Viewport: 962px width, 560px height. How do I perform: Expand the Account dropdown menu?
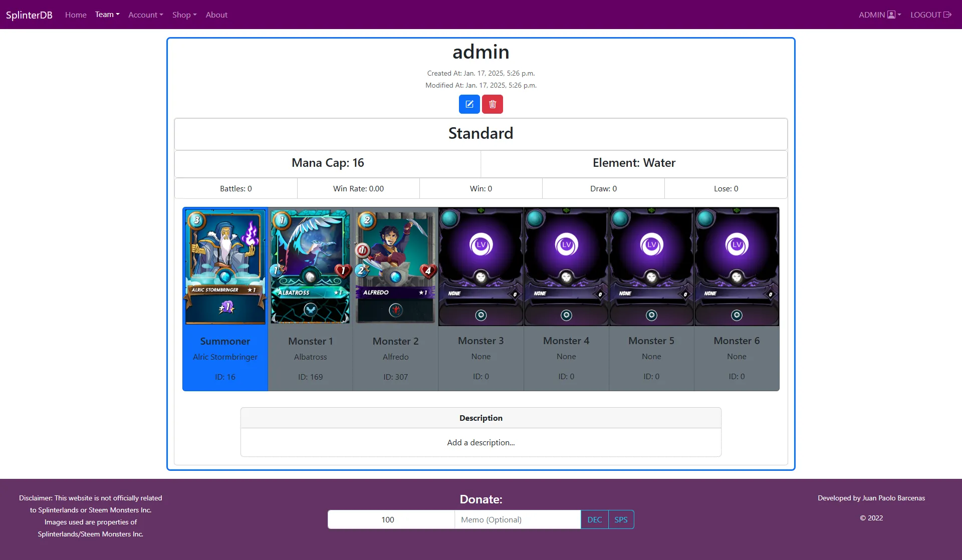point(145,15)
